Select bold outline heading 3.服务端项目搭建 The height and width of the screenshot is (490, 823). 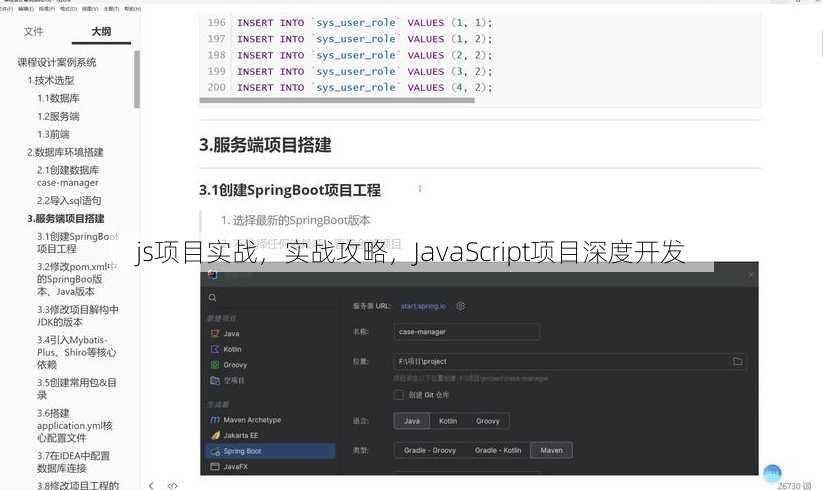coord(66,218)
